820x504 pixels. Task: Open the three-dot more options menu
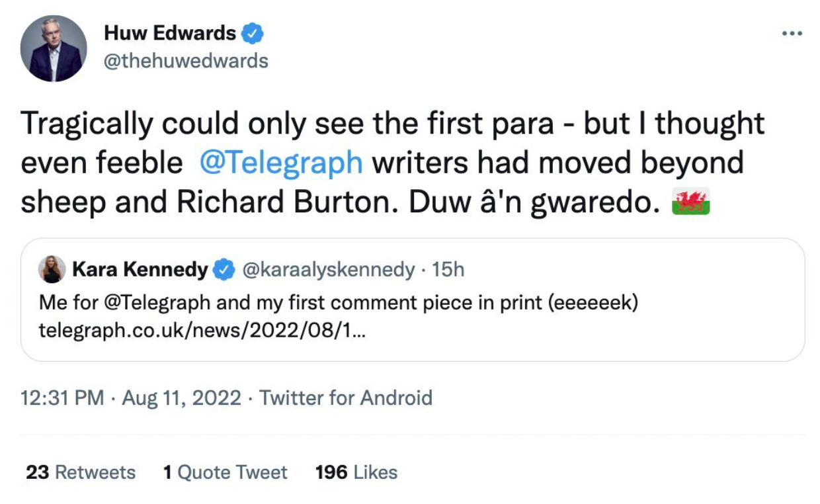(x=791, y=34)
